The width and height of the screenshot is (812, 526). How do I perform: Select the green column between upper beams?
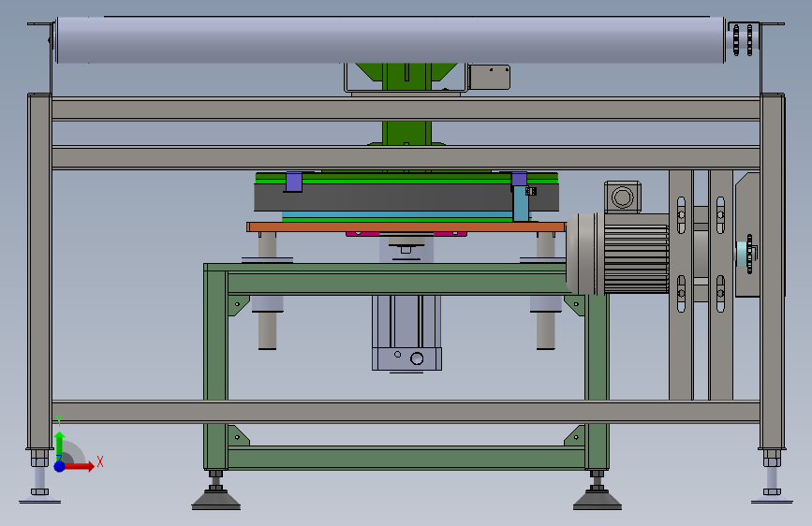pyautogui.click(x=406, y=133)
